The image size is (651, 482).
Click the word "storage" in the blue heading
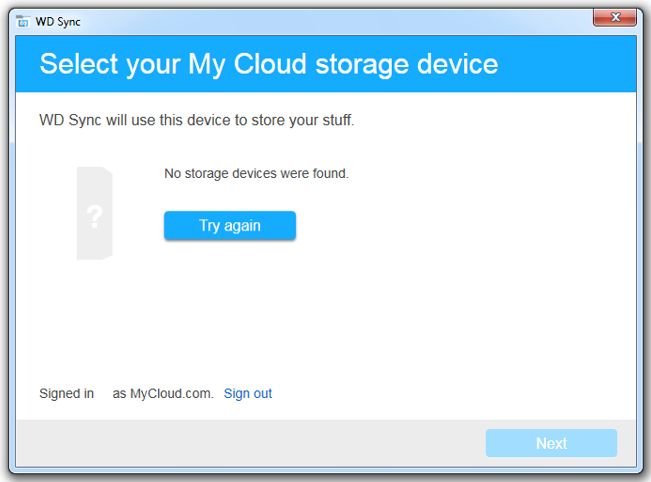point(362,65)
